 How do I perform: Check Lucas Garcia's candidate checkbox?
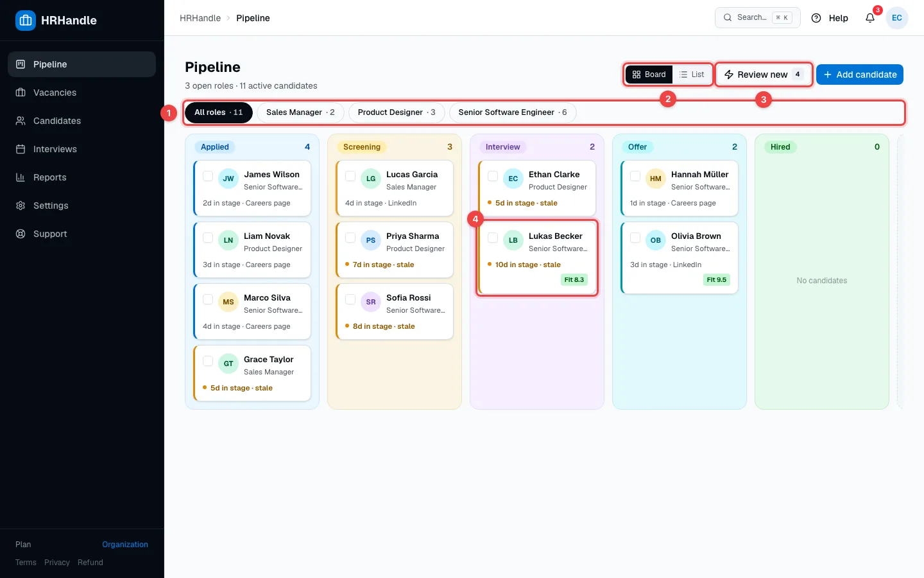click(350, 176)
